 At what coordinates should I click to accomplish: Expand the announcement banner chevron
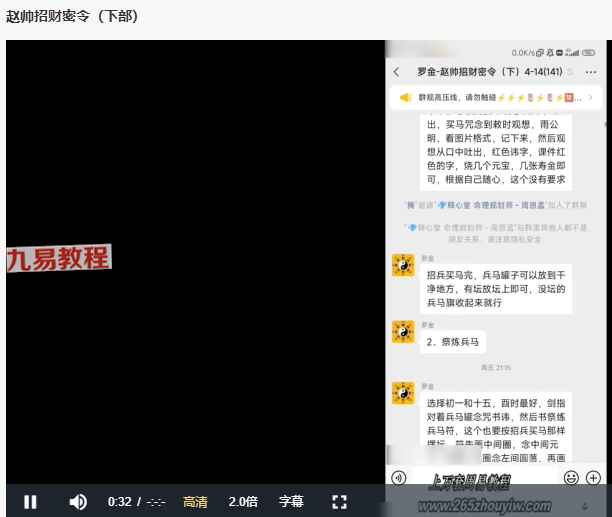tap(591, 98)
